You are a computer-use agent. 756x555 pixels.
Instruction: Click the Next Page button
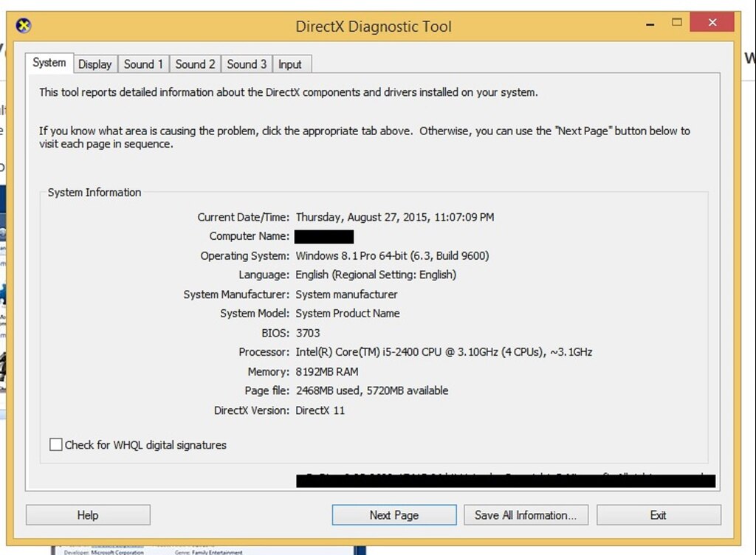[394, 515]
